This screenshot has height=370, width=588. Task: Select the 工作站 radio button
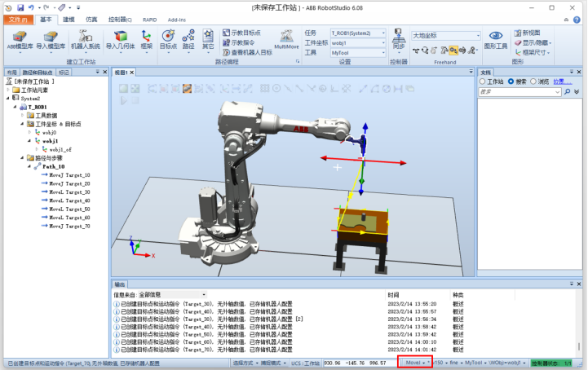[483, 81]
